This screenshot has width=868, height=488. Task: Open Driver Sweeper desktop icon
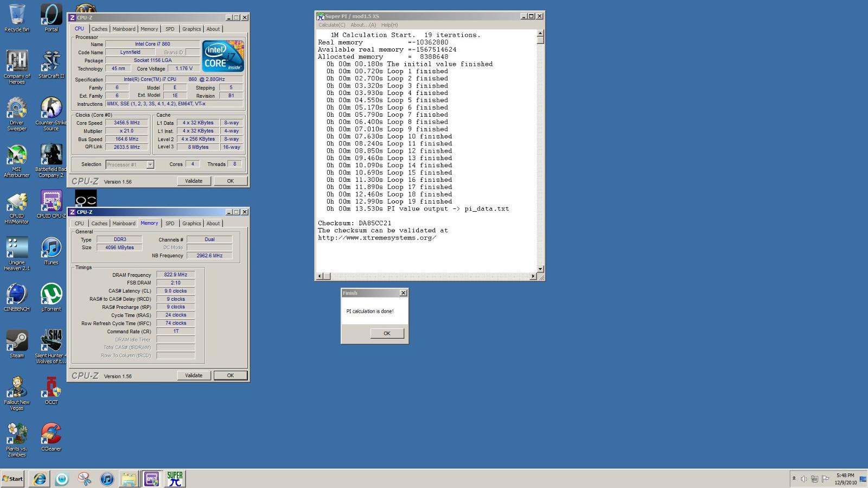click(x=17, y=114)
